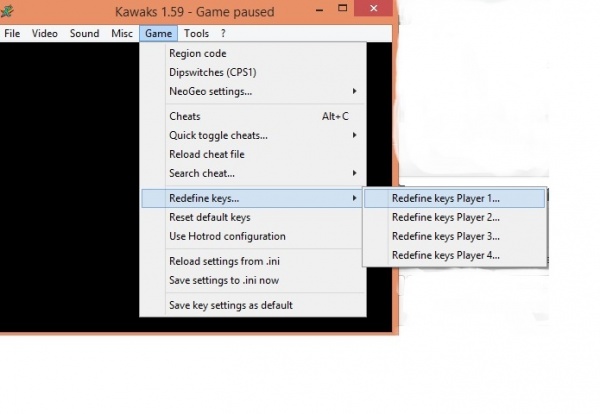Image resolution: width=600 pixels, height=414 pixels.
Task: Open the Misc menu
Action: (x=122, y=34)
